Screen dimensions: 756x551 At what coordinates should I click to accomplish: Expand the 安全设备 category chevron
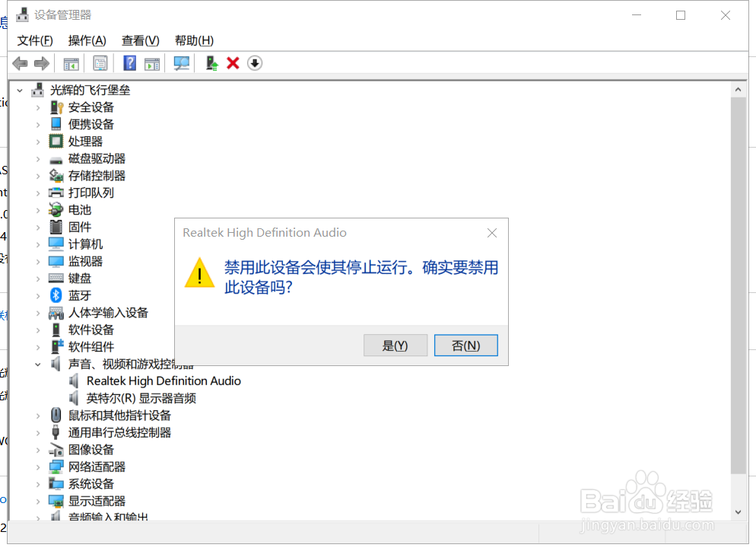[38, 107]
